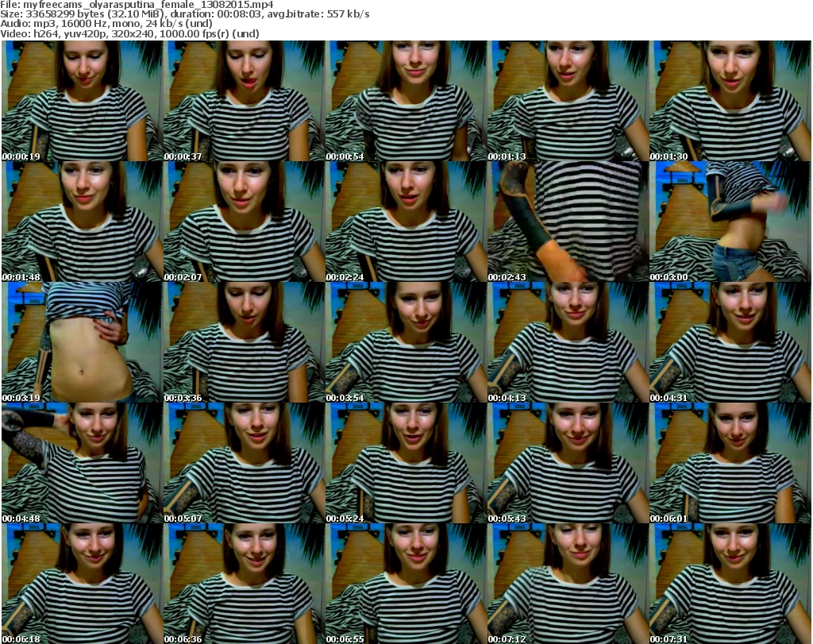The width and height of the screenshot is (813, 644).
Task: Open the frame stamped 00:02:07
Action: point(244,222)
